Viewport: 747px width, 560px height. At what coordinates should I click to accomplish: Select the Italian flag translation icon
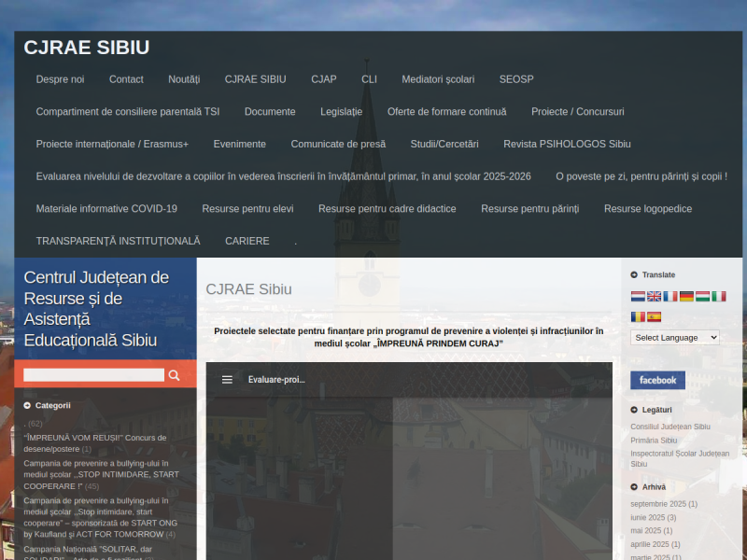click(719, 297)
